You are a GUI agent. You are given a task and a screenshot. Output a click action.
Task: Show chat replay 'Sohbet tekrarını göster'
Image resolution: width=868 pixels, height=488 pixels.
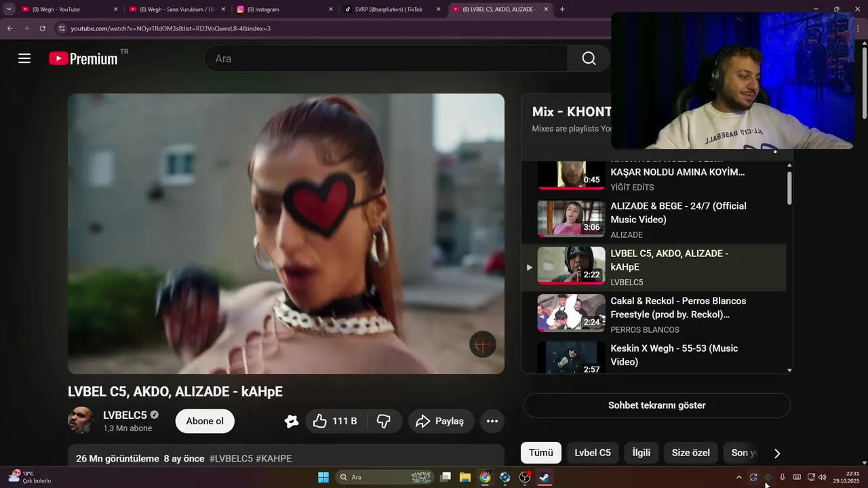tap(656, 405)
